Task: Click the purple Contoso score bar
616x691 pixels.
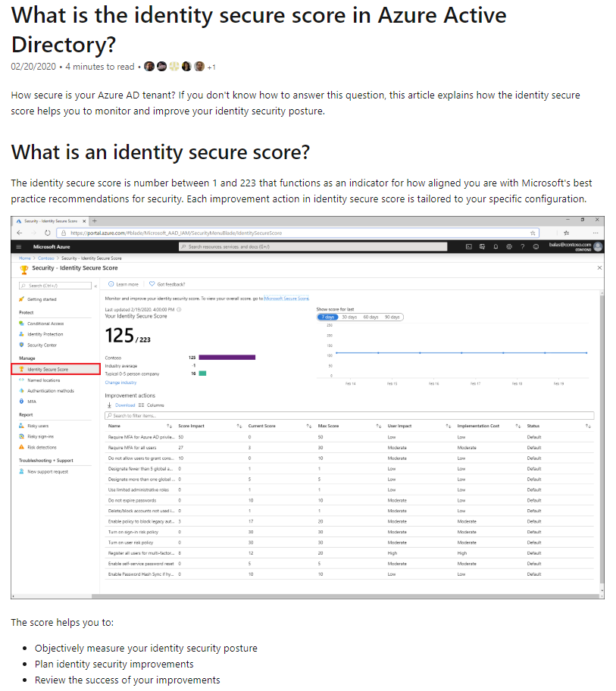Action: pos(227,357)
